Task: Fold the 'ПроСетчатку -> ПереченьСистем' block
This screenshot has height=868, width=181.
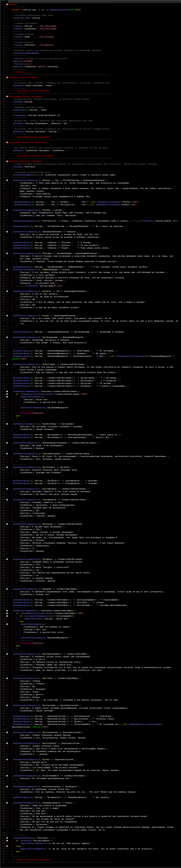Action: pyautogui.click(x=7, y=743)
